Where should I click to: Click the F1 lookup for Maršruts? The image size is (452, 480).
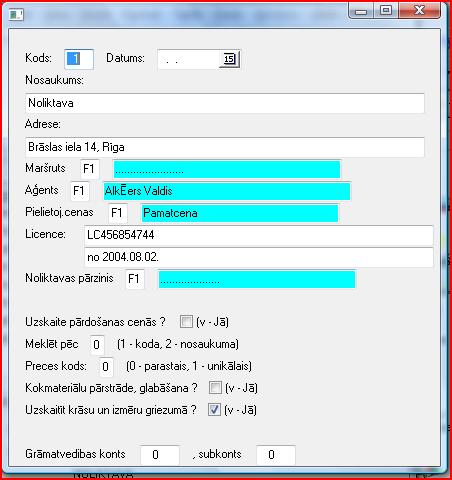[x=89, y=169]
